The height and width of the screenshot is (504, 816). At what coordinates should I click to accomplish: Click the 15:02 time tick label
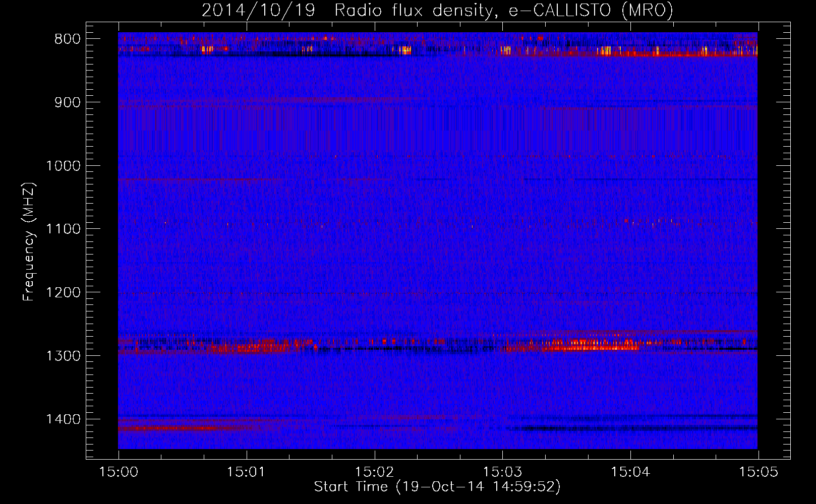[x=374, y=472]
